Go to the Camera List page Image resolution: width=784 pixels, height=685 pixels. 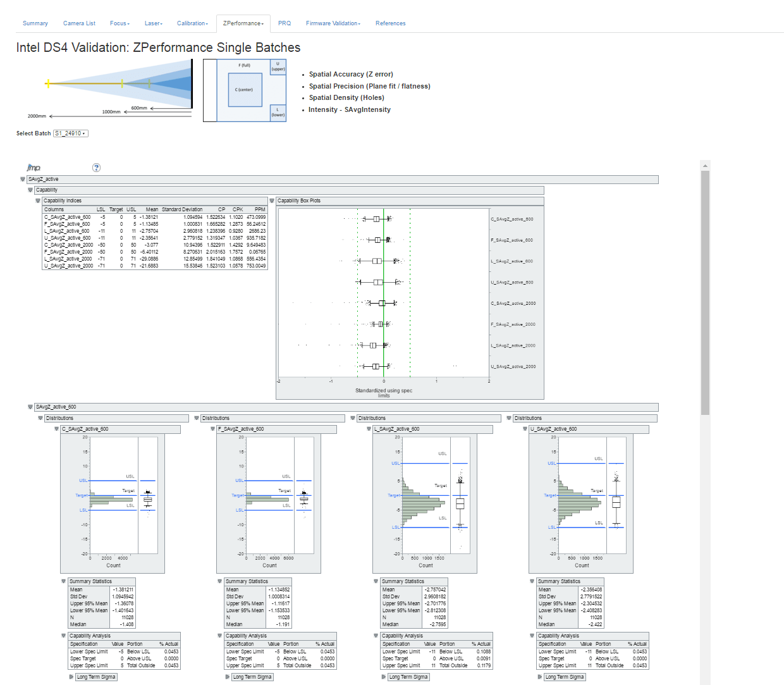(x=79, y=23)
